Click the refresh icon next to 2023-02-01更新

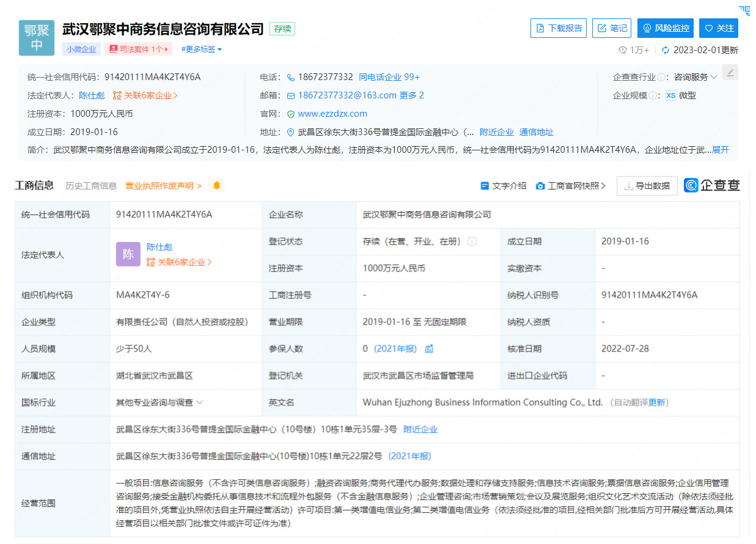click(666, 50)
